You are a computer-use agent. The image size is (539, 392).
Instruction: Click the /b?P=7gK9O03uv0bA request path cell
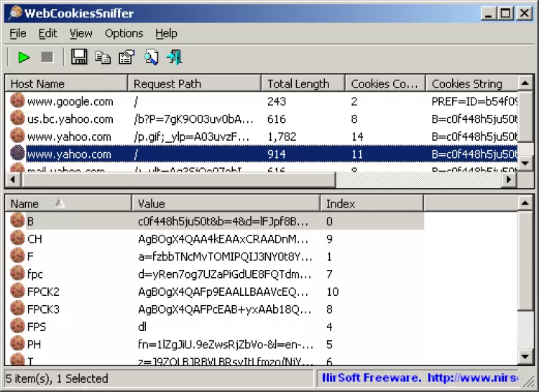(x=193, y=119)
